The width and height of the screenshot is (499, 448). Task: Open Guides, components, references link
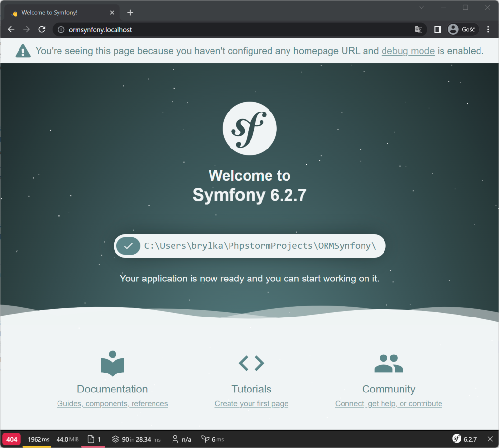(113, 404)
